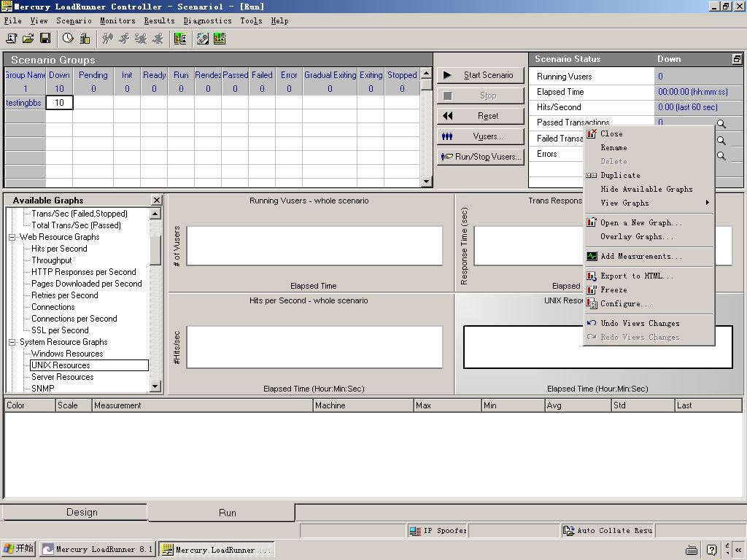Image resolution: width=747 pixels, height=560 pixels.
Task: Click the Load Generators server icon
Action: tap(85, 39)
